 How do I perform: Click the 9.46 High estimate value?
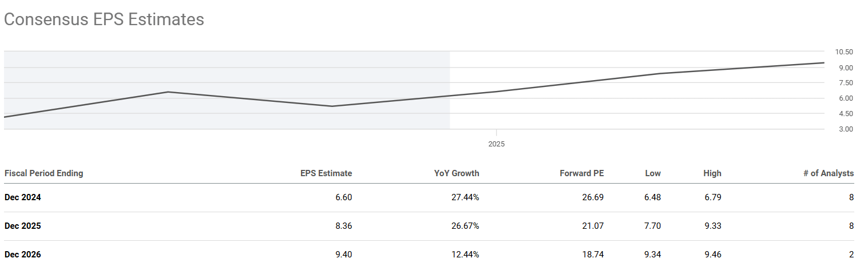pos(712,255)
